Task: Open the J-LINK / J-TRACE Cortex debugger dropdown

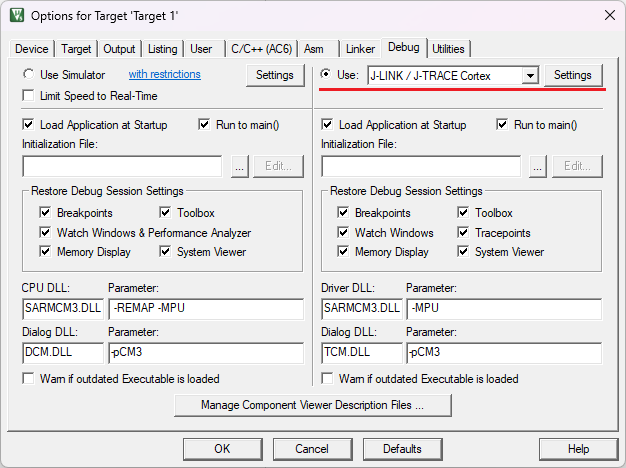Action: tap(530, 76)
